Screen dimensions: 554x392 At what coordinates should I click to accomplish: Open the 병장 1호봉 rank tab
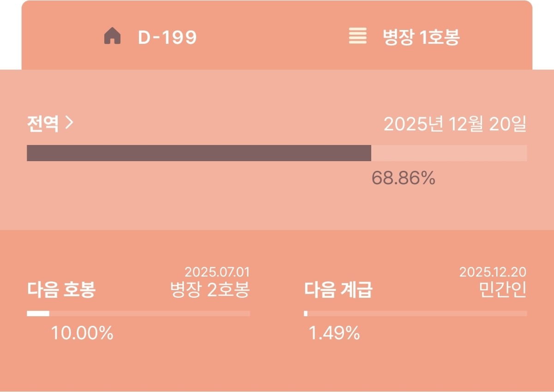pyautogui.click(x=421, y=37)
